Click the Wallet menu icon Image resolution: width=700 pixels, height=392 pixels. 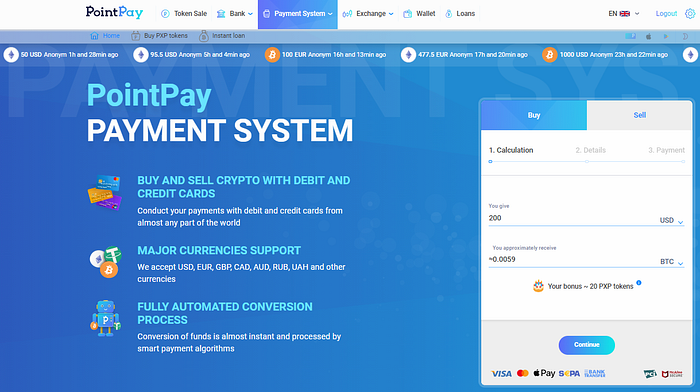tap(407, 14)
